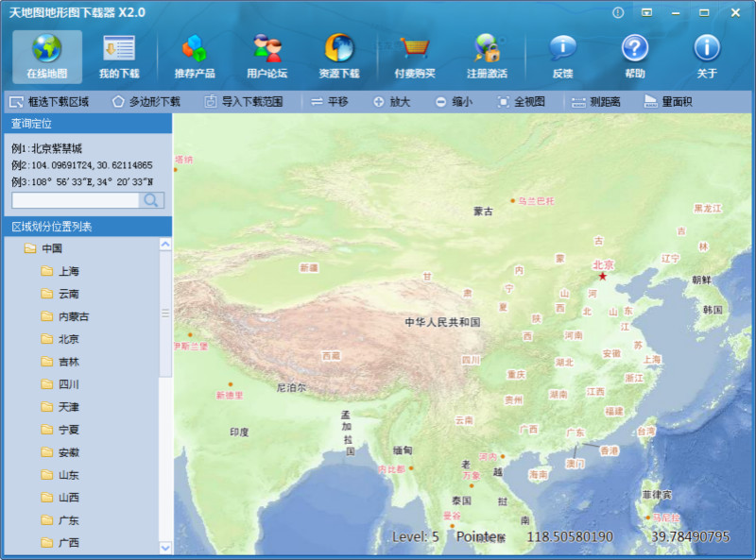The image size is (756, 560).
Task: Select 四川 in the region list
Action: pyautogui.click(x=68, y=384)
